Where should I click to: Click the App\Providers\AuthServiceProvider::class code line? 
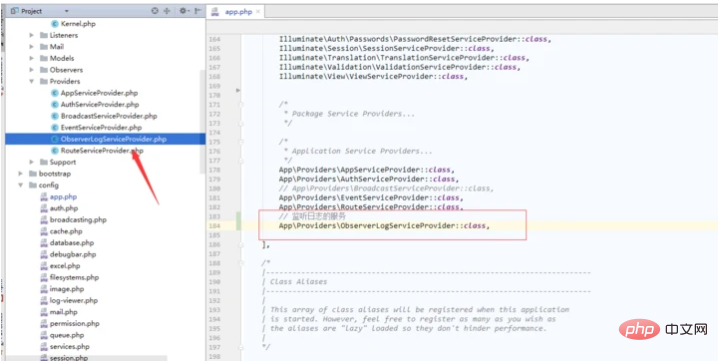369,179
